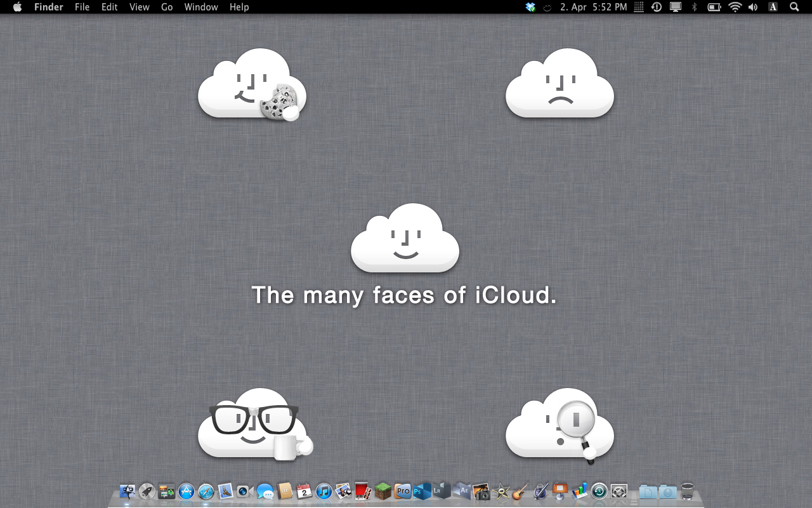Start FaceTime from the Dock
The image size is (812, 508).
246,491
